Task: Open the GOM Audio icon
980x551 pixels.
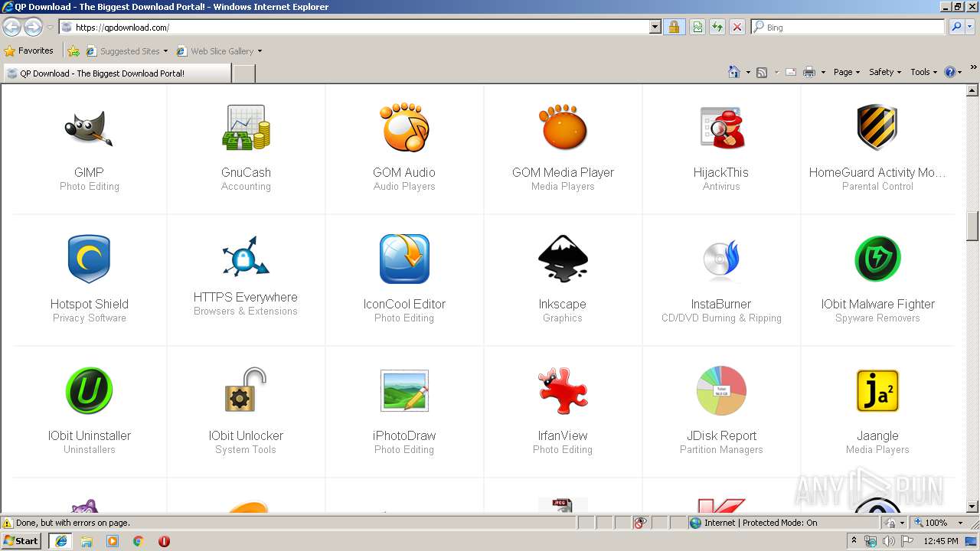Action: point(404,128)
